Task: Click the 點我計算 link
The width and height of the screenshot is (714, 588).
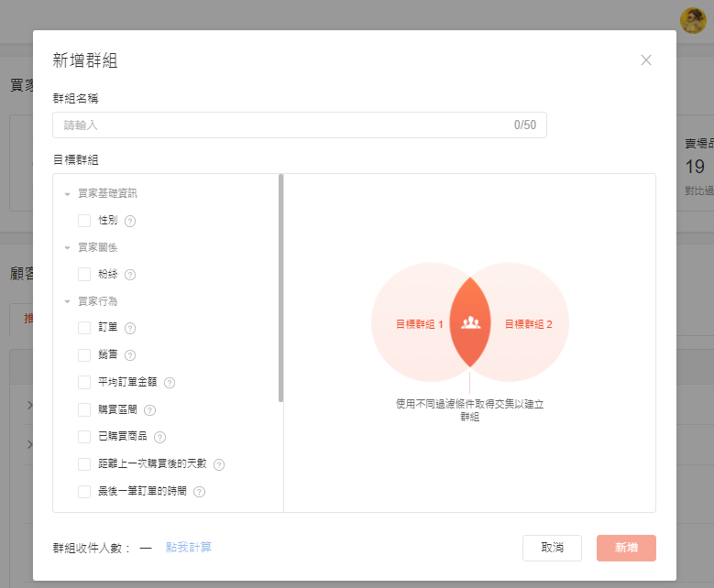Action: click(189, 547)
